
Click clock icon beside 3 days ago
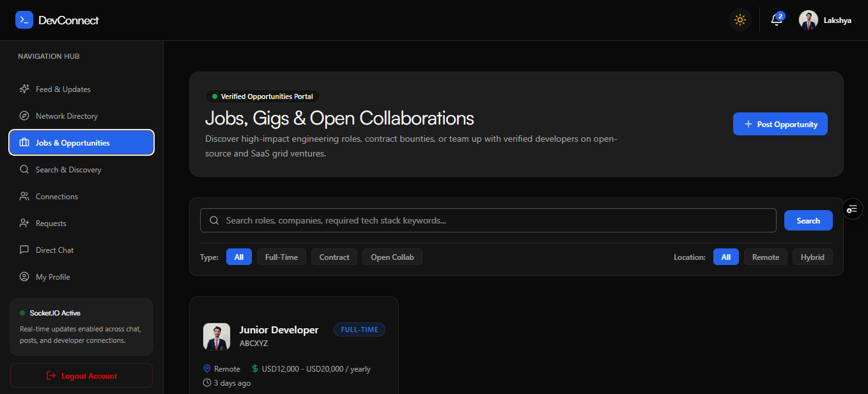pos(207,383)
